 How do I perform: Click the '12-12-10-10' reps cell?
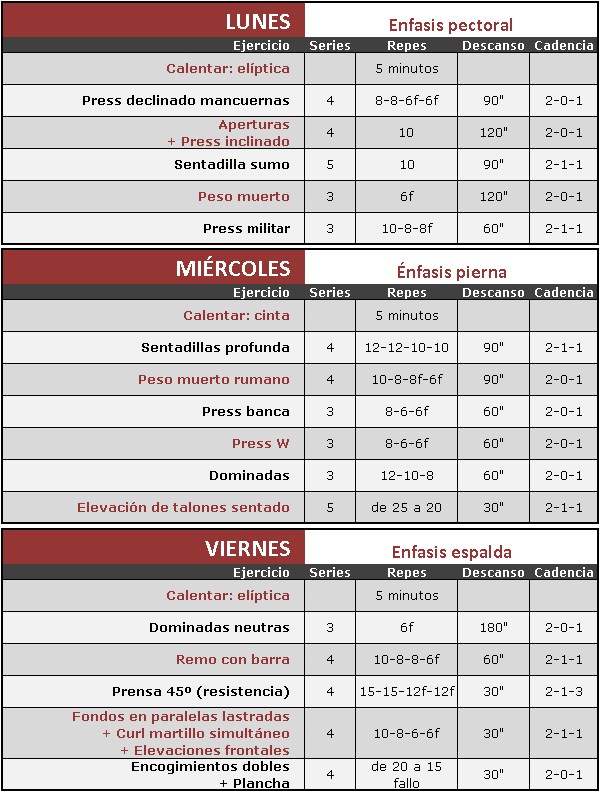coord(407,348)
